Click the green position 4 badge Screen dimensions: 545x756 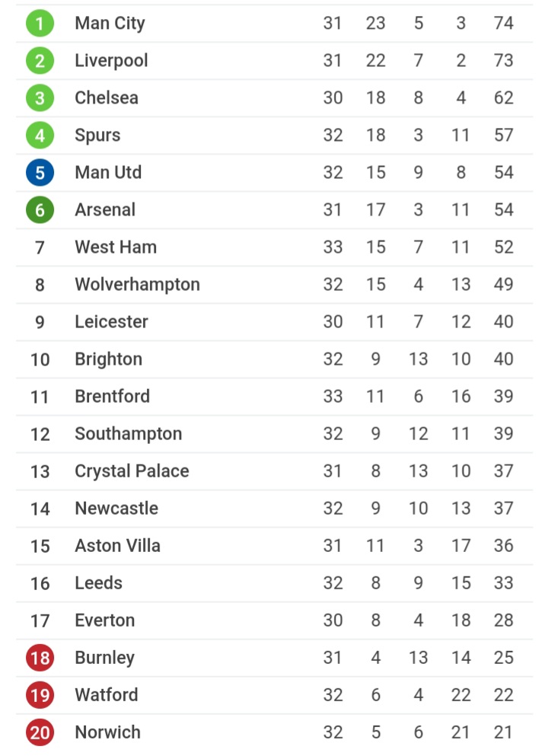point(40,136)
